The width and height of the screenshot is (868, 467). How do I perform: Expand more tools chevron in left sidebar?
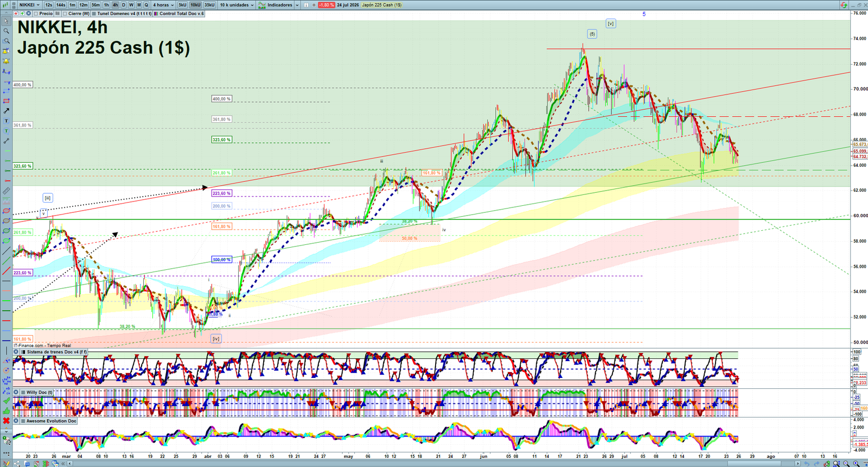[x=6, y=432]
